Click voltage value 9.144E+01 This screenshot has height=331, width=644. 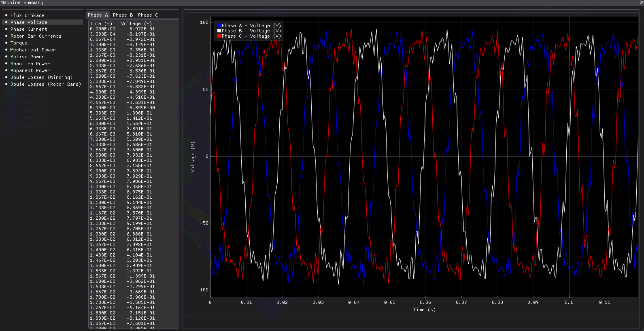pos(139,202)
